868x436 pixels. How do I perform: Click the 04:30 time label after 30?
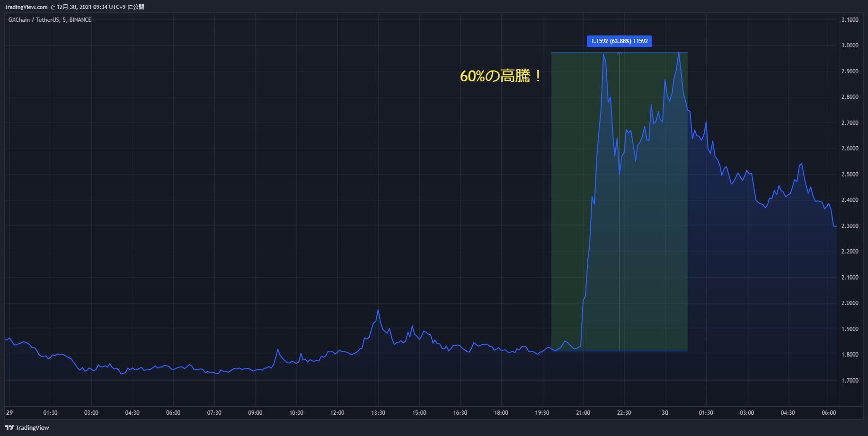click(x=788, y=413)
